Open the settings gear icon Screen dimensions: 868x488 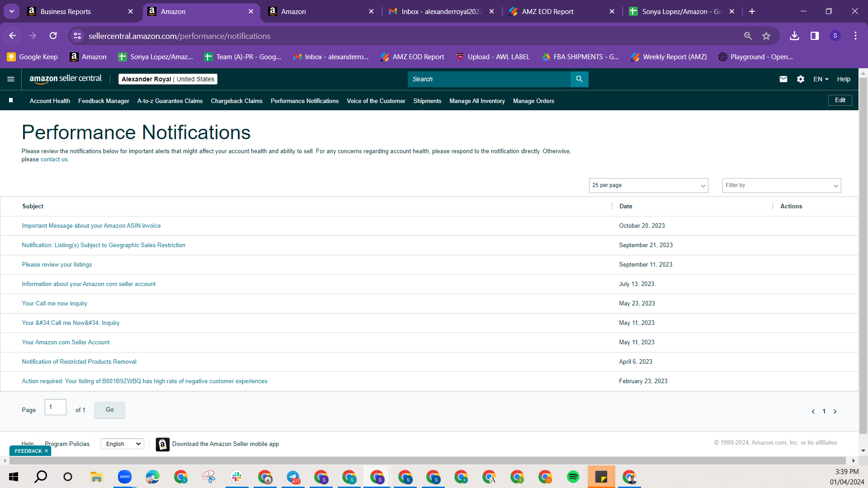801,79
